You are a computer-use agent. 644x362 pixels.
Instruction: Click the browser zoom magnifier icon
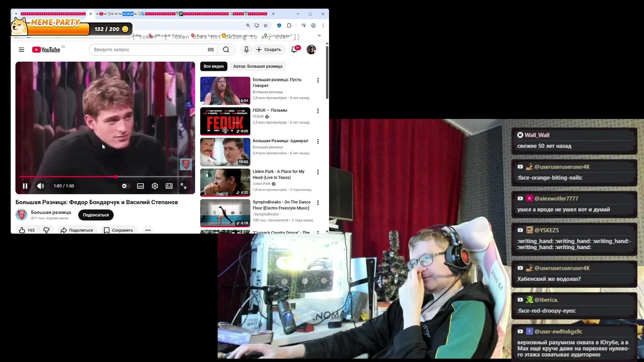click(248, 26)
